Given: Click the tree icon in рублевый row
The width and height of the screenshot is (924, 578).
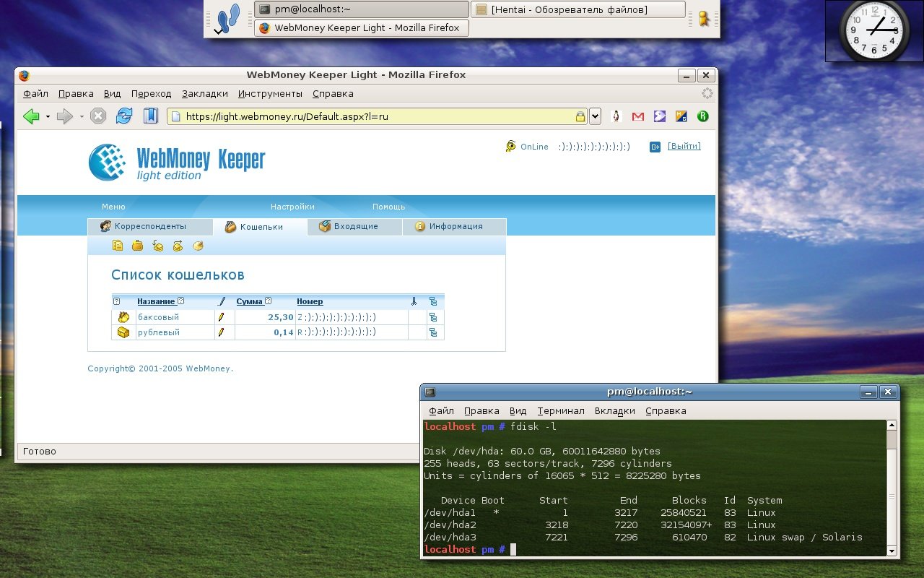Looking at the screenshot, I should click(433, 332).
